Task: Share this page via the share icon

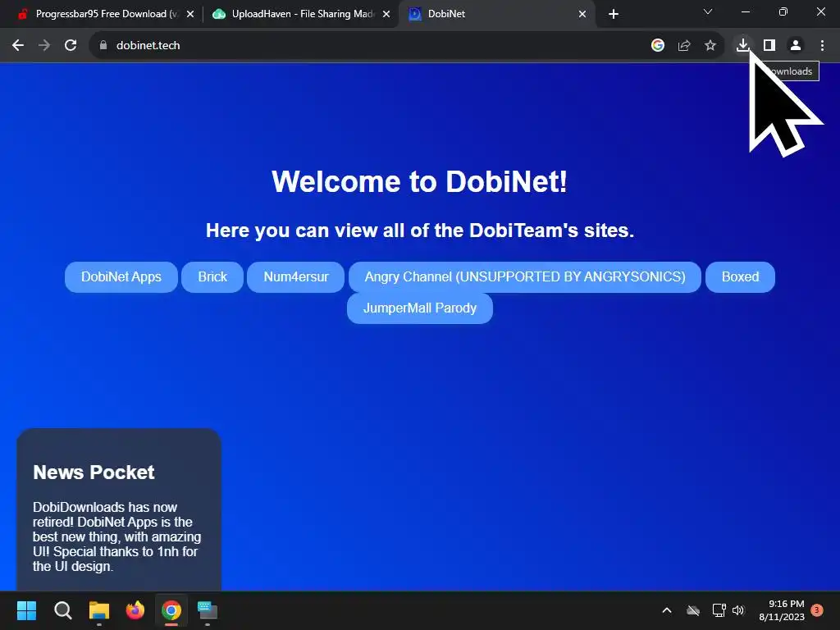Action: pyautogui.click(x=684, y=46)
